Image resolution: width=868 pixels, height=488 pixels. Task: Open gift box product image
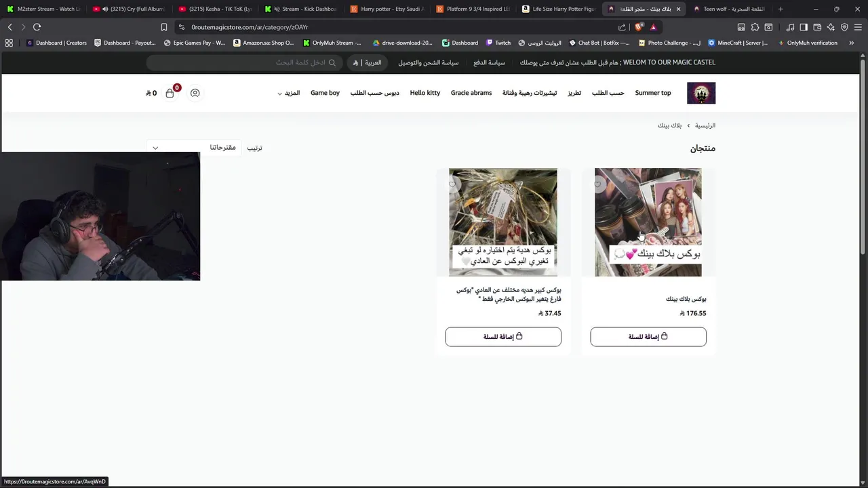pyautogui.click(x=503, y=222)
